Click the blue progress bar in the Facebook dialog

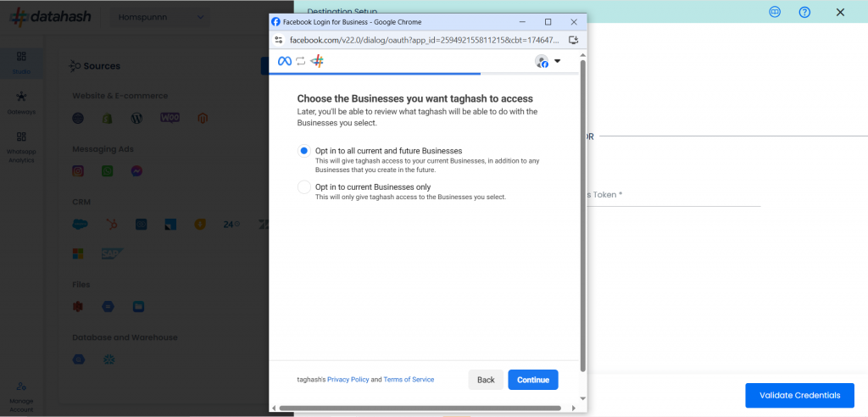coord(375,73)
